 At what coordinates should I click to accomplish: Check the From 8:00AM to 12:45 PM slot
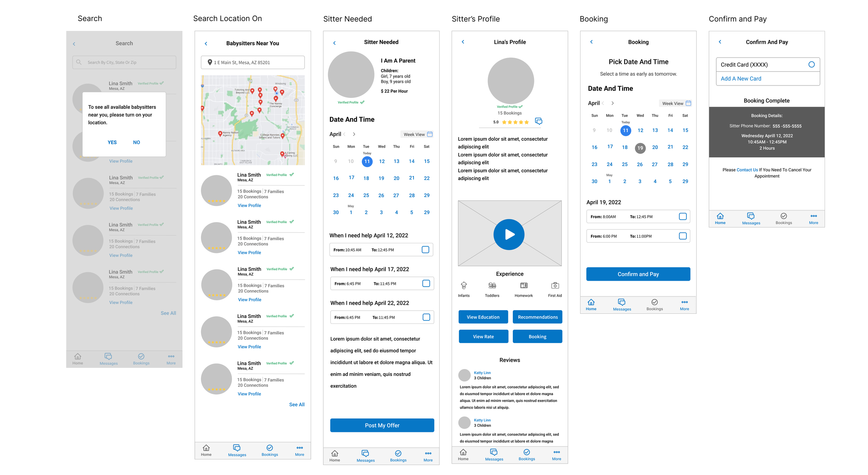tap(682, 216)
